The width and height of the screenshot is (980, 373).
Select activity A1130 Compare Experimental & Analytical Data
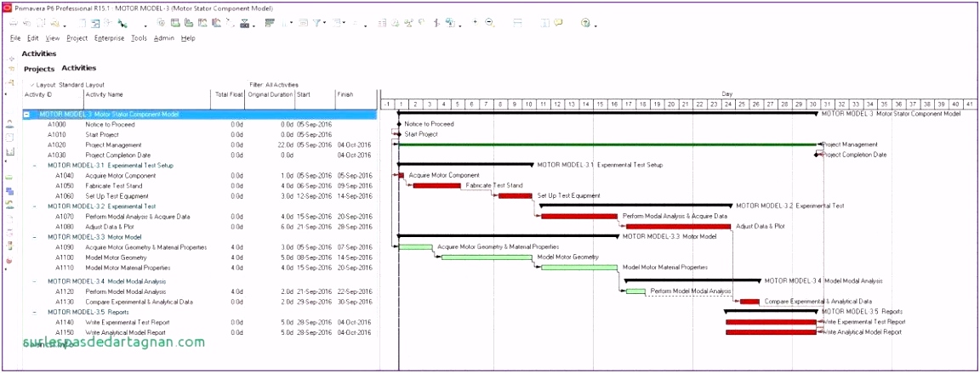(x=200, y=302)
